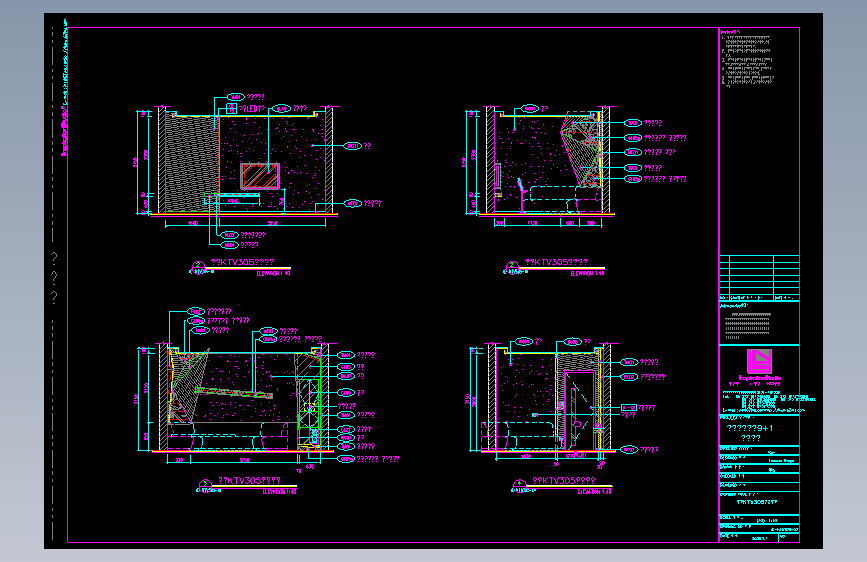The height and width of the screenshot is (562, 867).
Task: Select the "???????9+1" project title text
Action: tap(750, 428)
